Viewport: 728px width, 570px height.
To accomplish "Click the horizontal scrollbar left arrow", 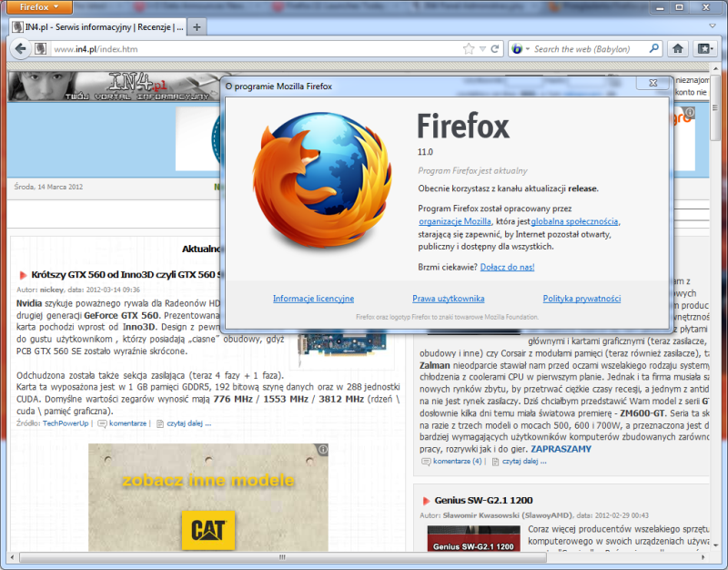I will pos(13,557).
